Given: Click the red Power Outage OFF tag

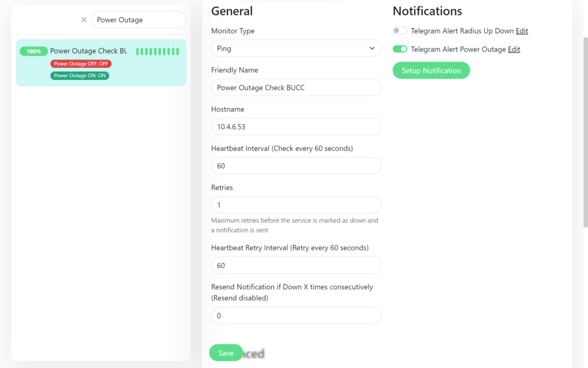Looking at the screenshot, I should [x=81, y=64].
